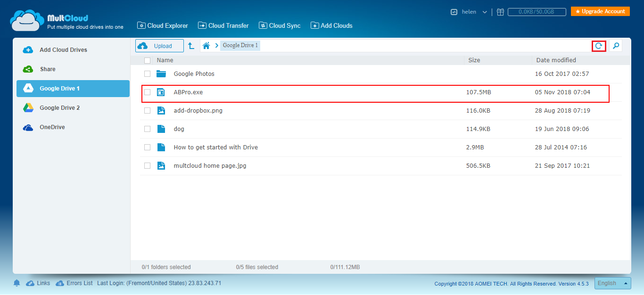The height and width of the screenshot is (295, 644).
Task: Open the Errors List link
Action: tap(80, 283)
